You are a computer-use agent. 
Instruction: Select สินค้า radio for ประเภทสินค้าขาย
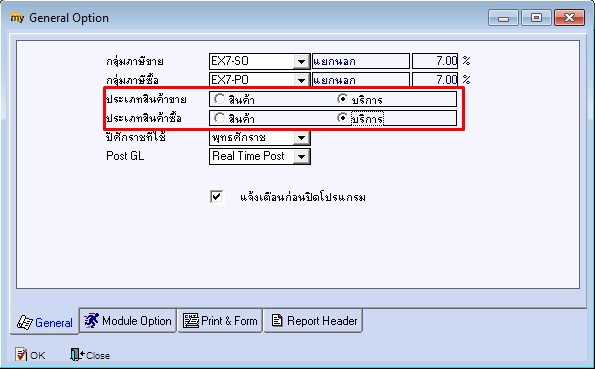click(219, 99)
